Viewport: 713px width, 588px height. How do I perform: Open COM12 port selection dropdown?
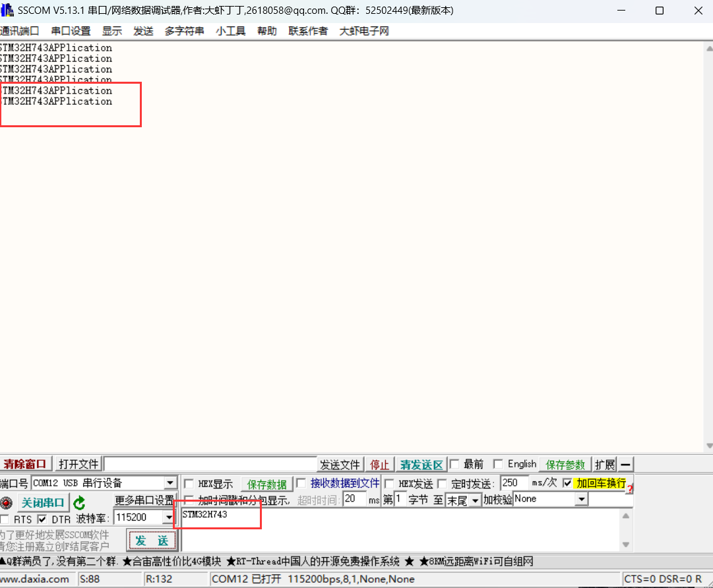pos(170,483)
